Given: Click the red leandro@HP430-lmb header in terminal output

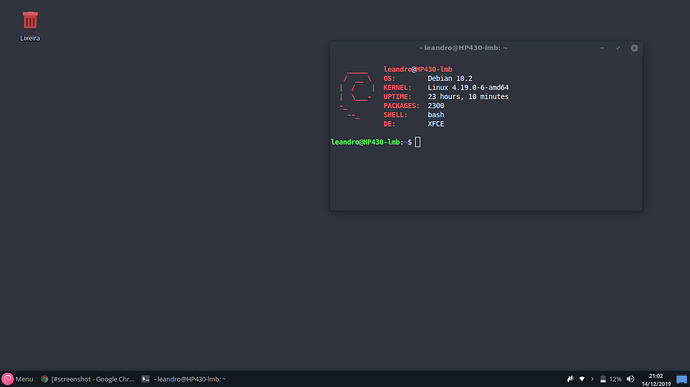Looking at the screenshot, I should [x=418, y=69].
